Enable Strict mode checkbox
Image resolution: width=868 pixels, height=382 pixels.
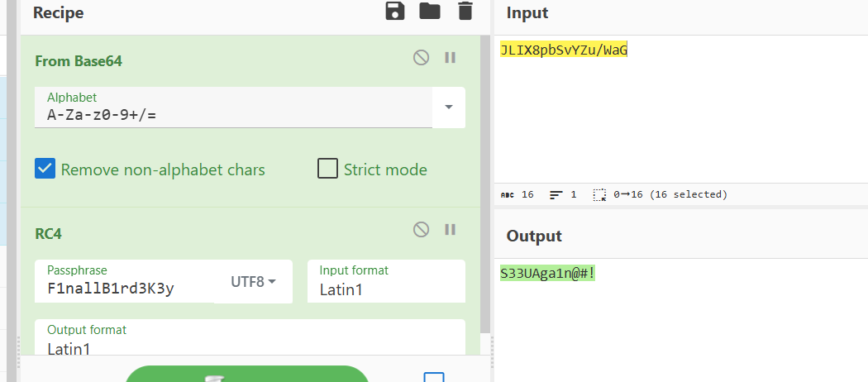coord(328,170)
